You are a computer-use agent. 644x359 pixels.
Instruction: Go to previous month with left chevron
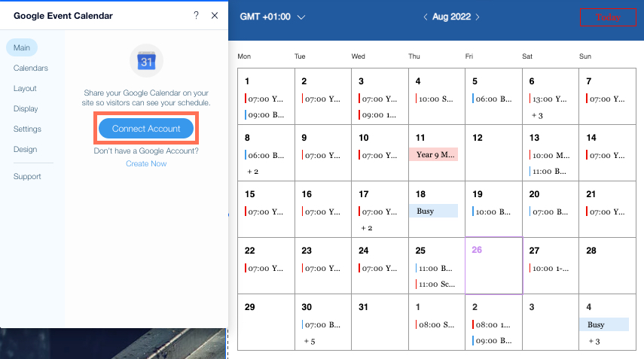(425, 17)
